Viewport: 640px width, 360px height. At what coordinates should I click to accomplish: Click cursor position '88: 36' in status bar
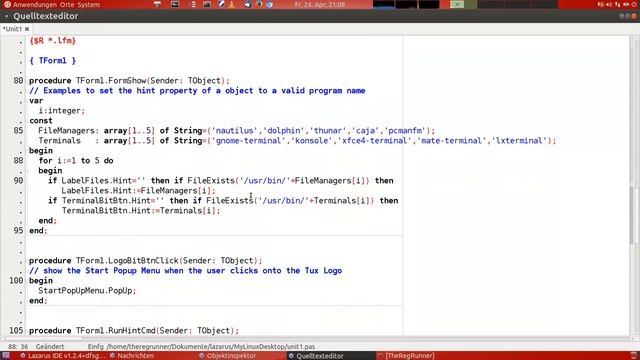coord(18,347)
